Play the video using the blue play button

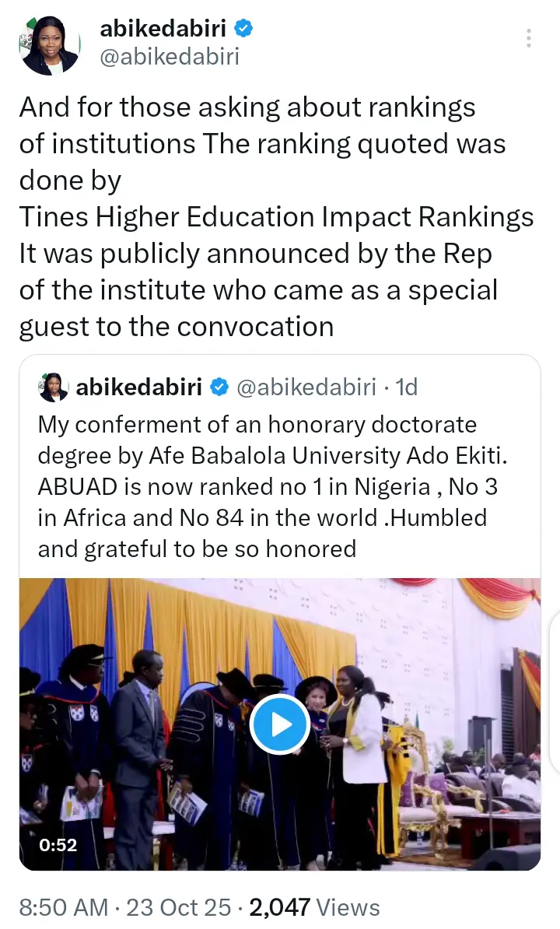(280, 724)
